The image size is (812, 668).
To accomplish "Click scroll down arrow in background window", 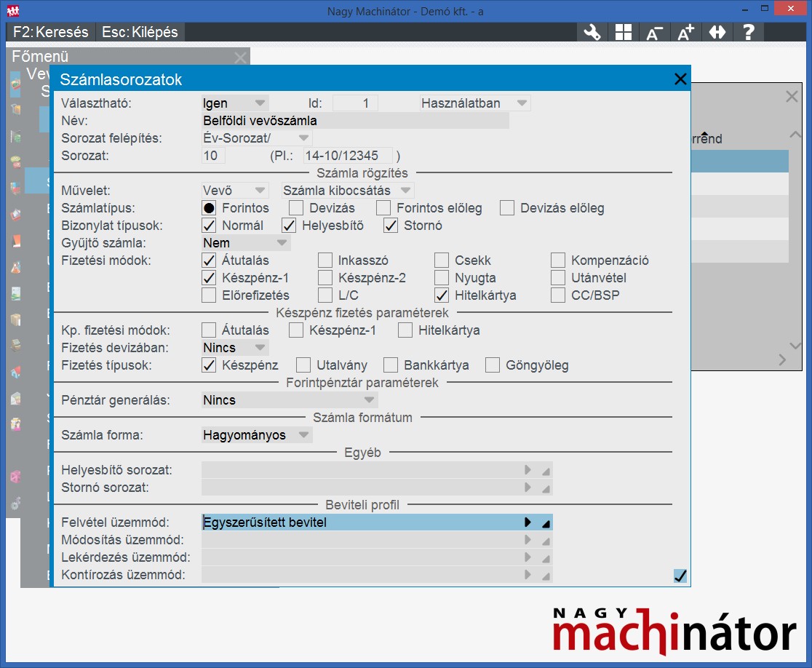I will pos(795,346).
